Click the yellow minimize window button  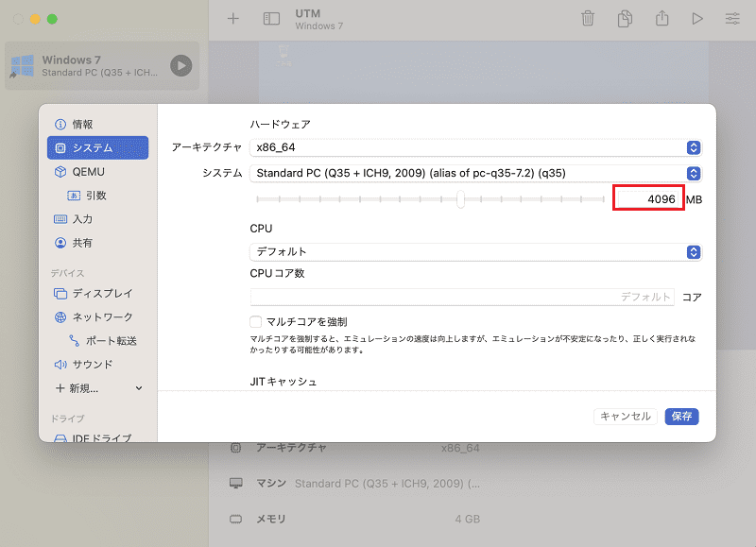[x=35, y=19]
